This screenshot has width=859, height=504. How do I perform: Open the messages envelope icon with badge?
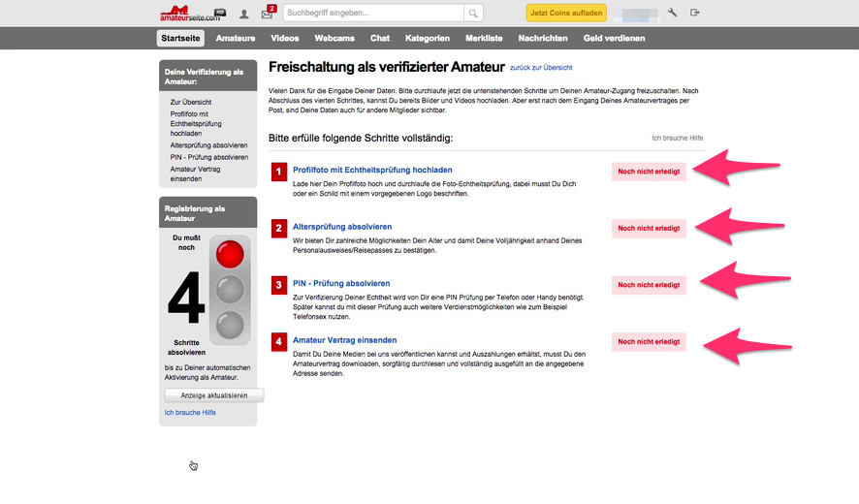268,13
